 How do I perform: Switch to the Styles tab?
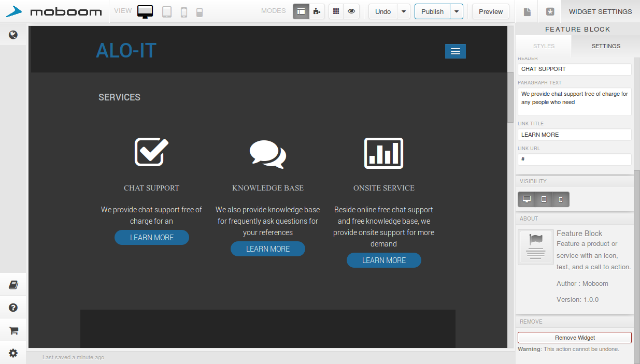click(544, 46)
